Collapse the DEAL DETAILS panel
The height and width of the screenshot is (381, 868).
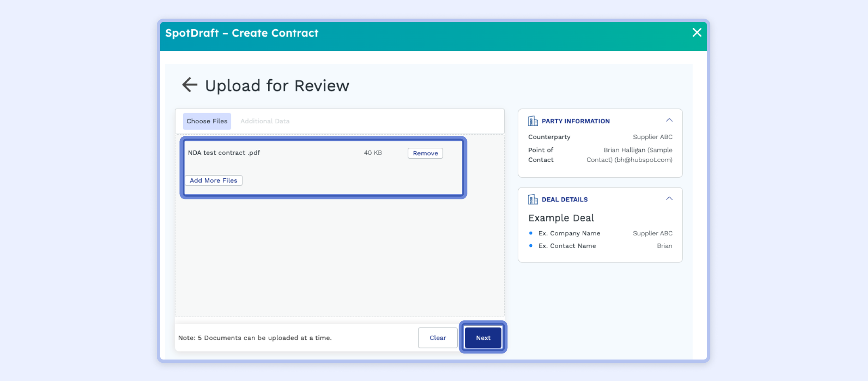pos(669,198)
